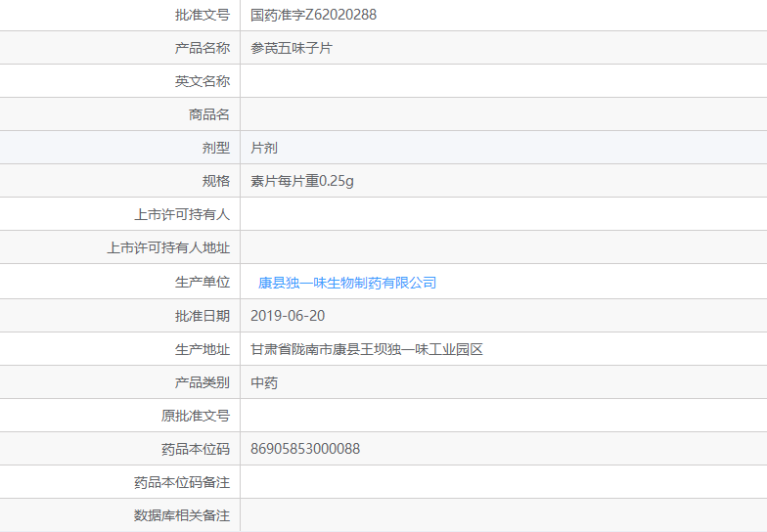This screenshot has width=767, height=532.
Task: Open the 康县独一味生物制药有限公司 manufacturer link
Action: pos(347,283)
